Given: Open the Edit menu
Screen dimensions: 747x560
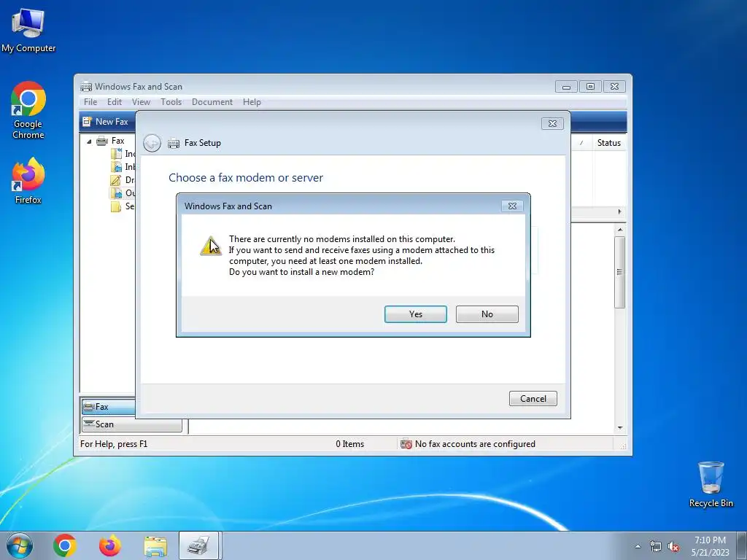Looking at the screenshot, I should [115, 102].
